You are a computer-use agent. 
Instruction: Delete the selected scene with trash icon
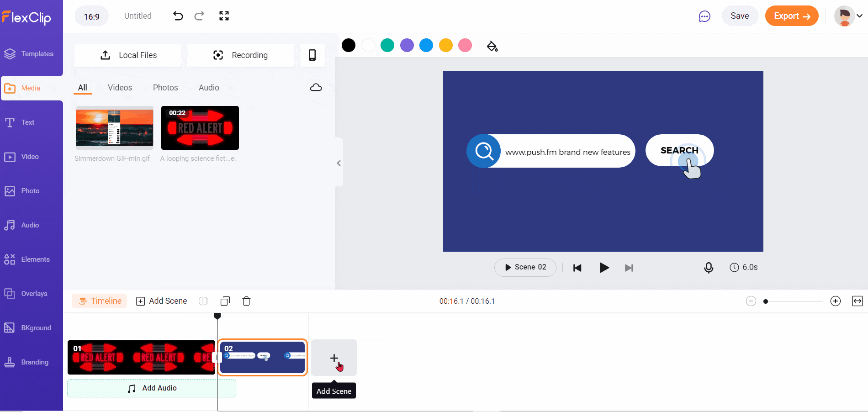tap(246, 301)
